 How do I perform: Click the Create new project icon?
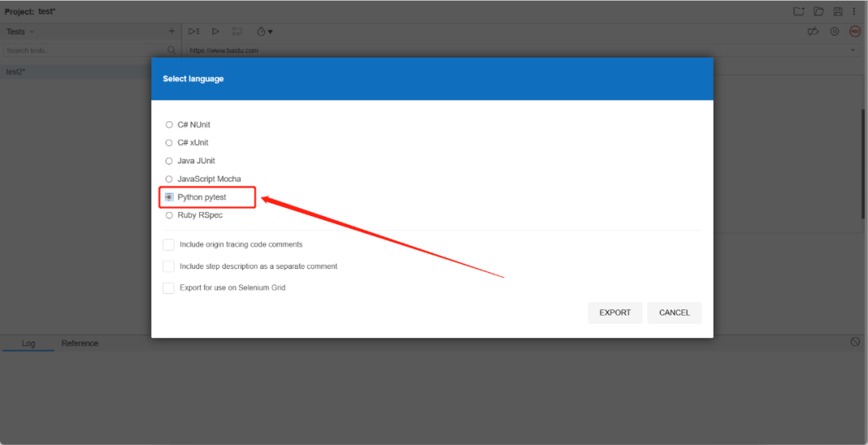point(799,11)
